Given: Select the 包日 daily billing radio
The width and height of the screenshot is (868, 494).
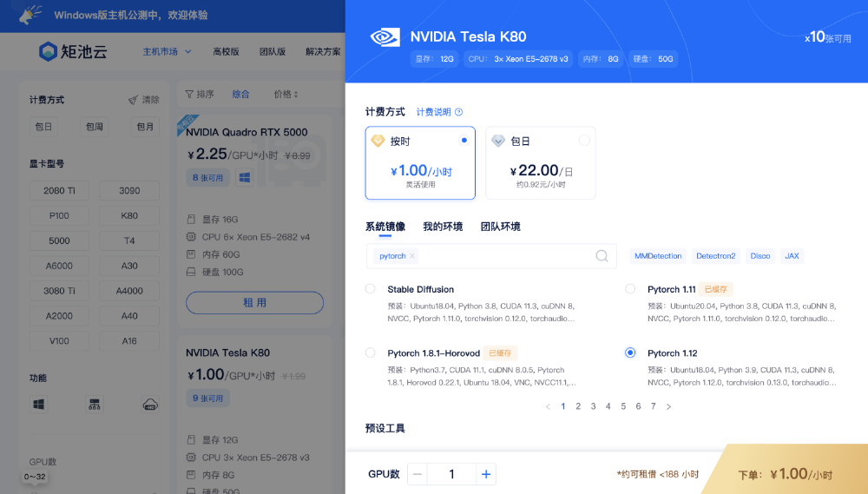Looking at the screenshot, I should [x=584, y=140].
